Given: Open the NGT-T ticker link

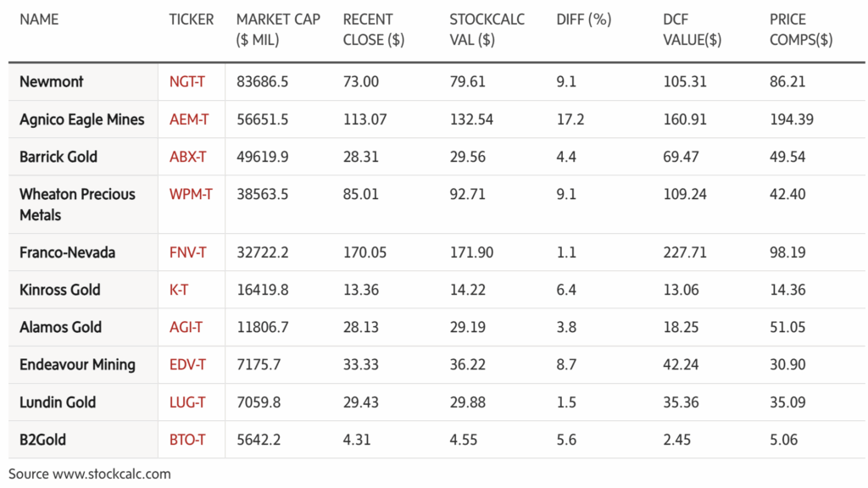Looking at the screenshot, I should tap(186, 82).
